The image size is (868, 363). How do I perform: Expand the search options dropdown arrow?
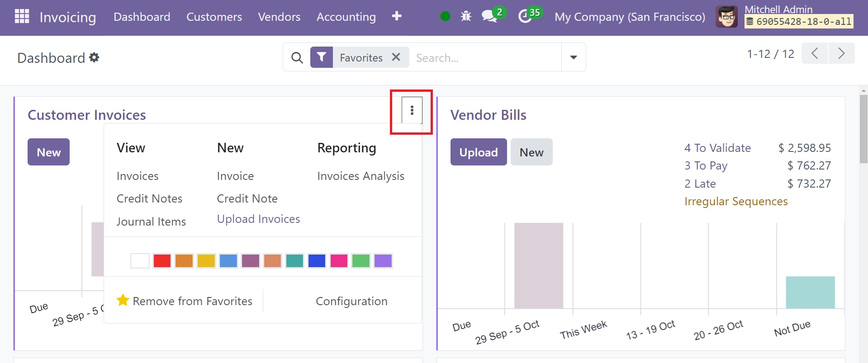[574, 57]
